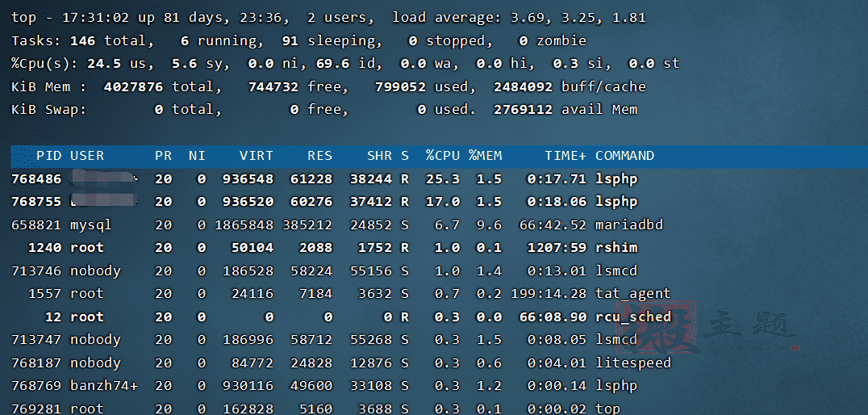
Task: Click the banzh74+ user name
Action: tap(103, 386)
